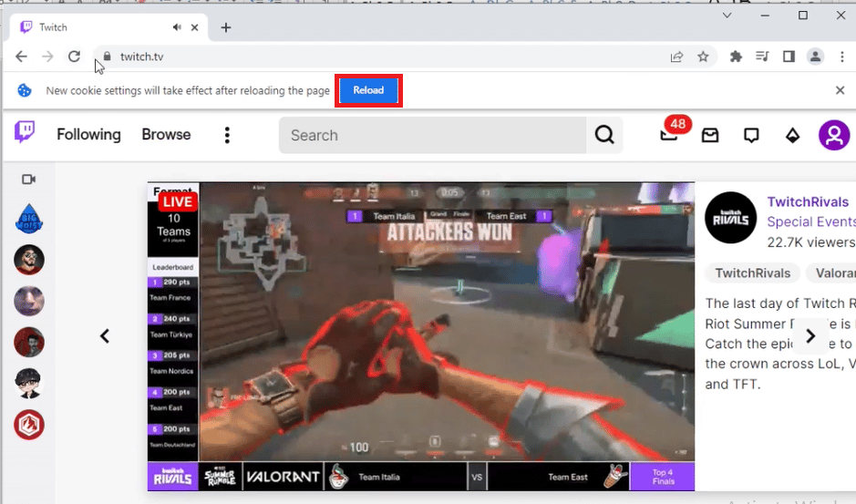Image resolution: width=856 pixels, height=504 pixels.
Task: Click the Twitch logo home icon
Action: tap(25, 133)
